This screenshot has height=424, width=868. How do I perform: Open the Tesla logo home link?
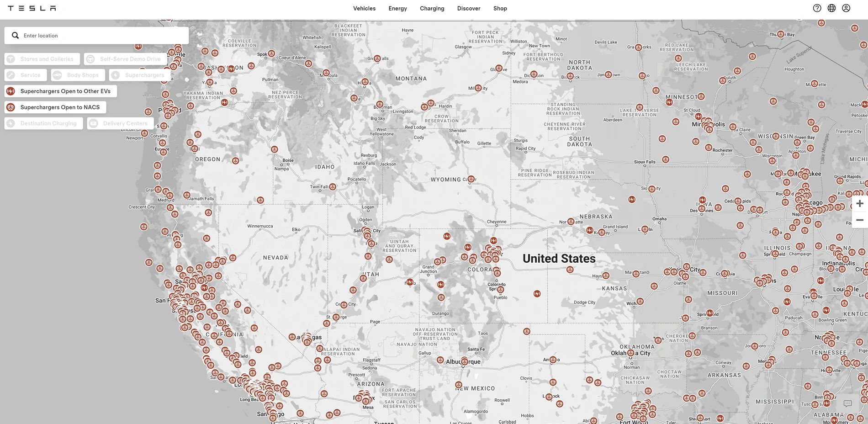(x=32, y=8)
